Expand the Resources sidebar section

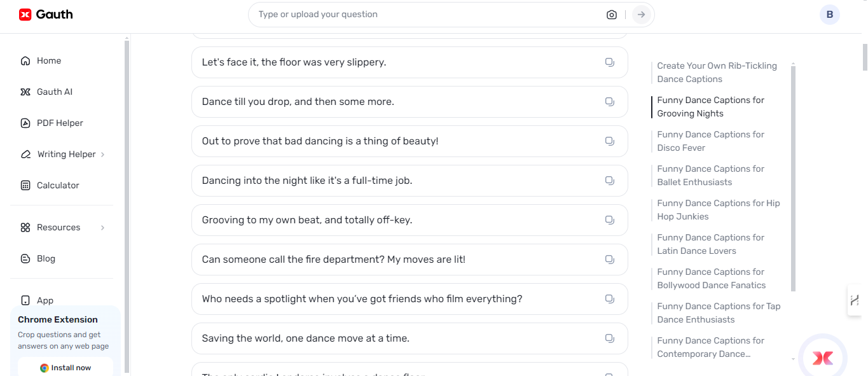[59, 227]
